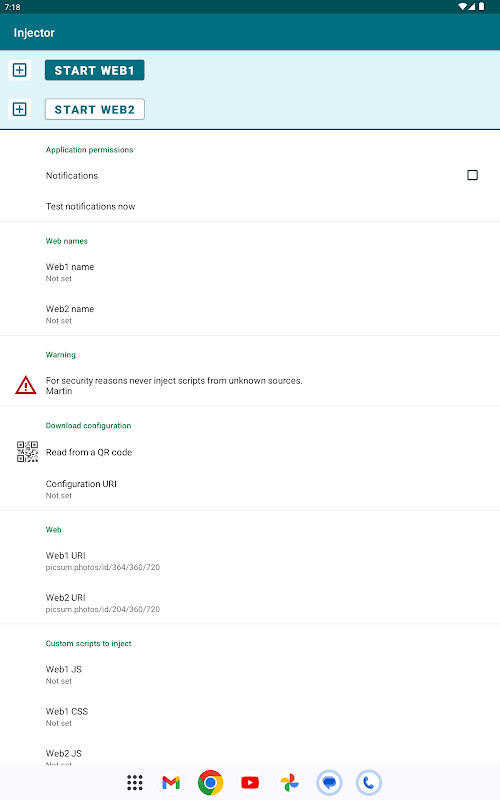Image resolution: width=500 pixels, height=800 pixels.
Task: Tap the plus icon beside START WEB1
Action: 19,70
